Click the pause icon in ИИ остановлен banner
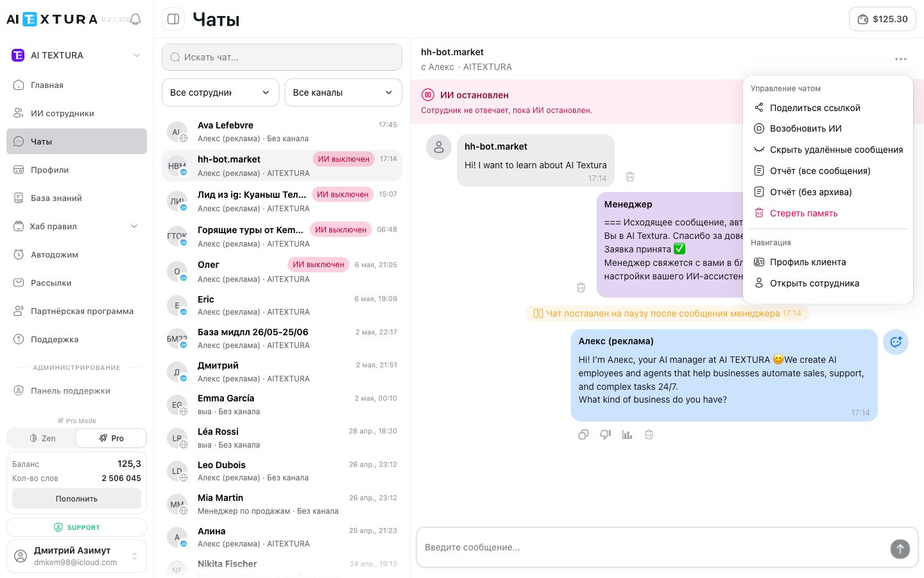Screen dimensions: 924x578 428,95
